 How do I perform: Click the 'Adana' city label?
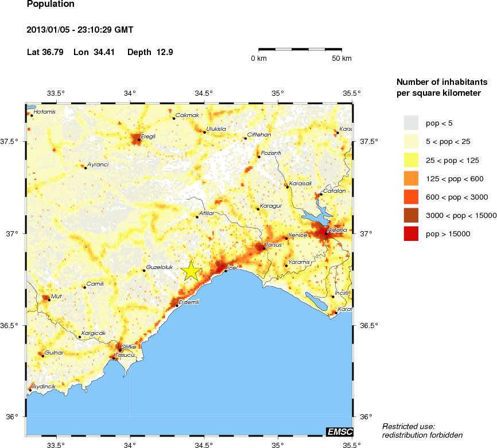(337, 230)
